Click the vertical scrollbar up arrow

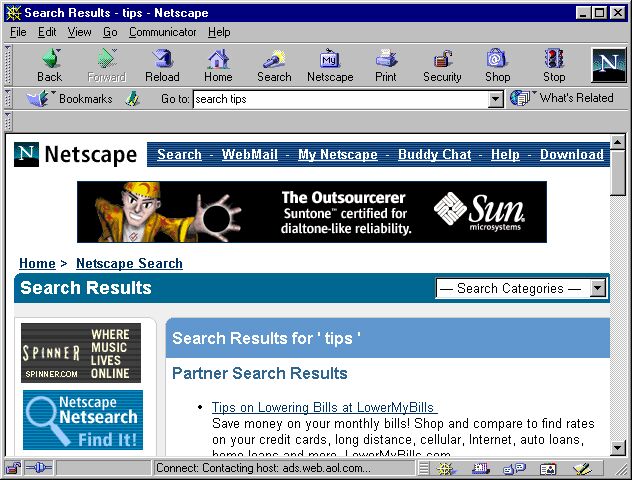(617, 142)
